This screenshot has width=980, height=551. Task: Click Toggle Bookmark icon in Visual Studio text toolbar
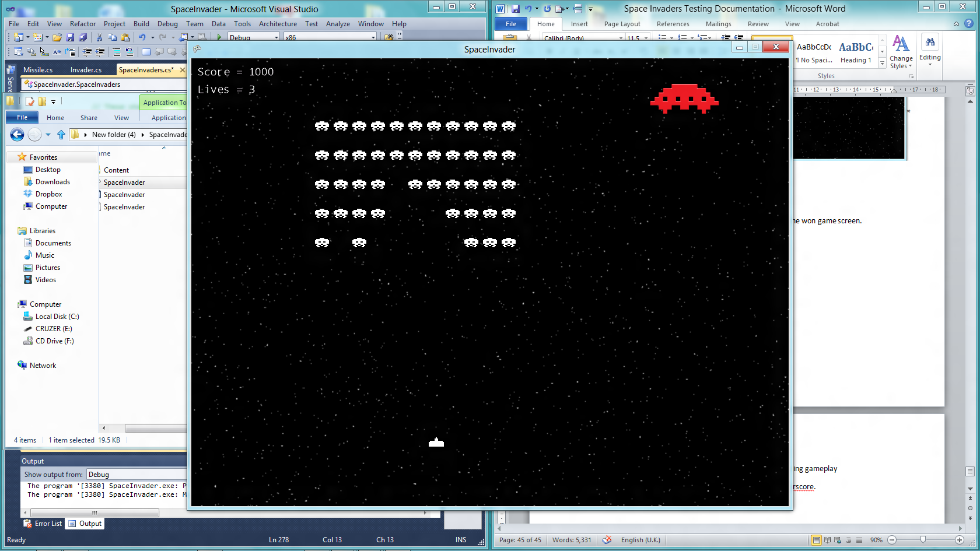(x=146, y=52)
